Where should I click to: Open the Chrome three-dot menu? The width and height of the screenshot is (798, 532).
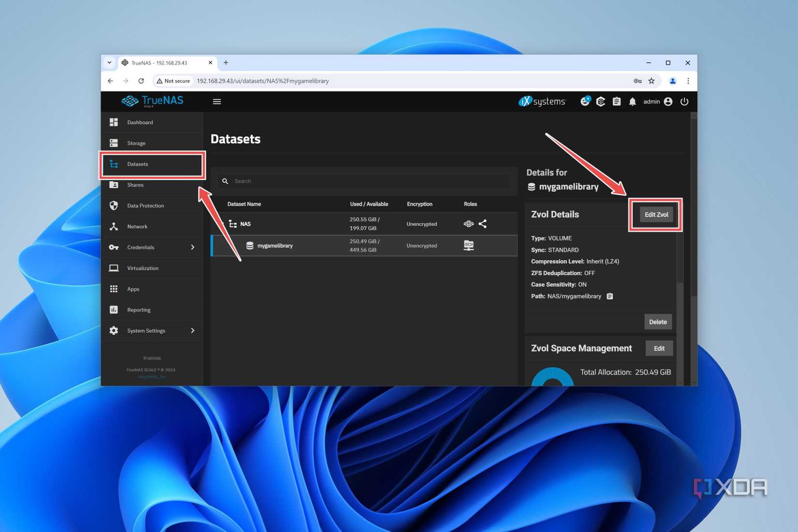point(688,81)
